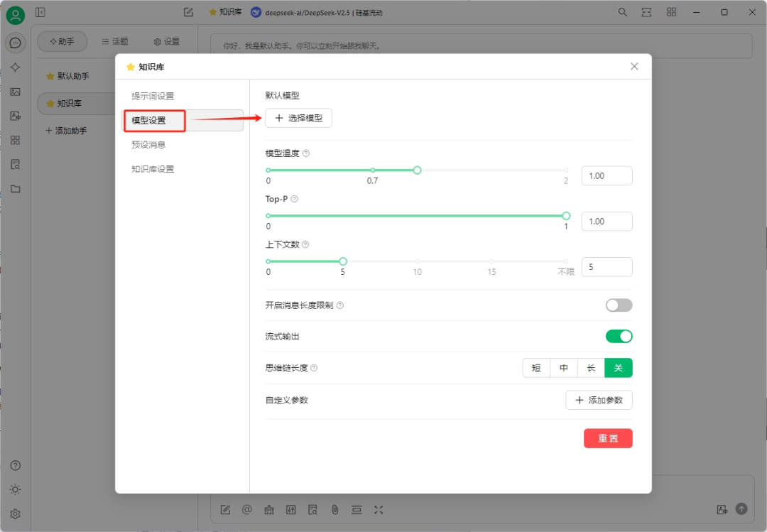Switch to the 话题 tab
Viewport: 767px width, 532px height.
coord(115,42)
